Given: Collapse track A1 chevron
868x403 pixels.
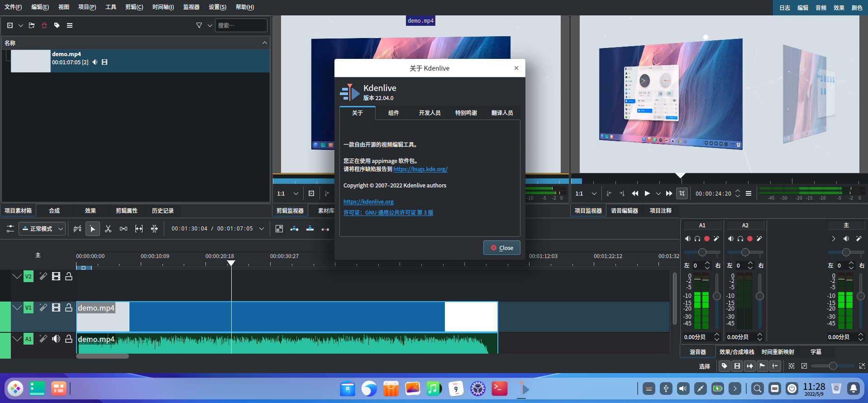Looking at the screenshot, I should tap(17, 339).
